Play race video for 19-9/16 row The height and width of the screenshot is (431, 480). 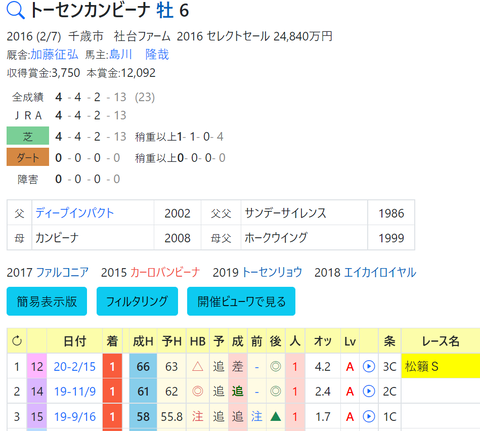click(369, 416)
